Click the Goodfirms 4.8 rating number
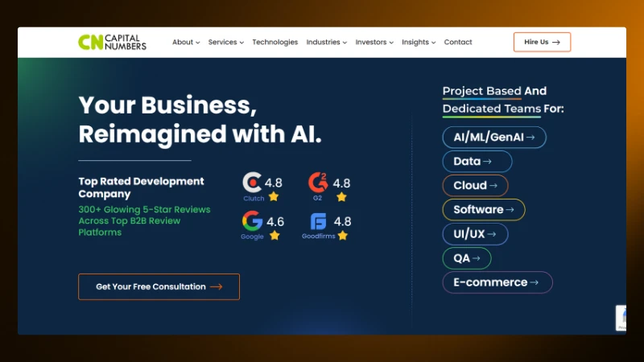The image size is (644, 362). [x=342, y=222]
